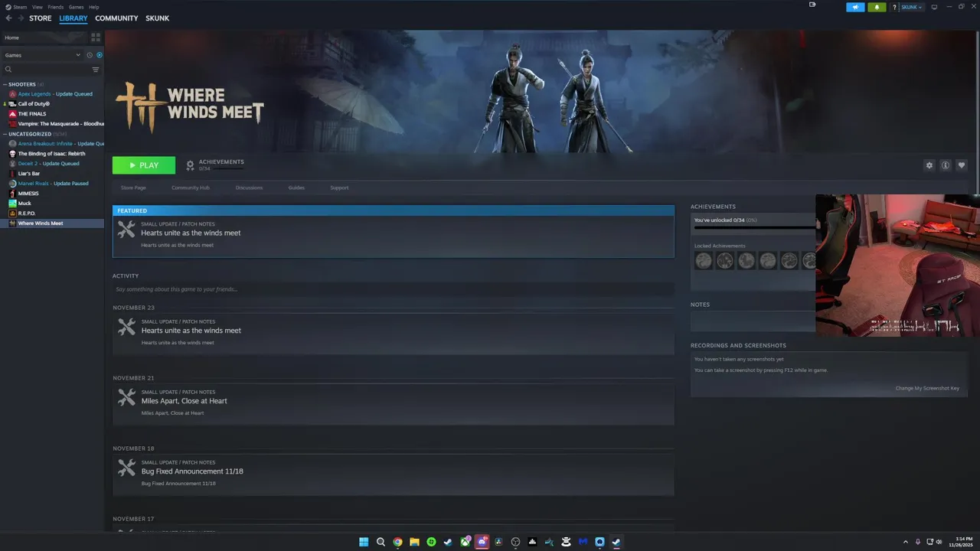The width and height of the screenshot is (980, 551).
Task: Toggle sort by recent activity clock icon
Action: (90, 55)
